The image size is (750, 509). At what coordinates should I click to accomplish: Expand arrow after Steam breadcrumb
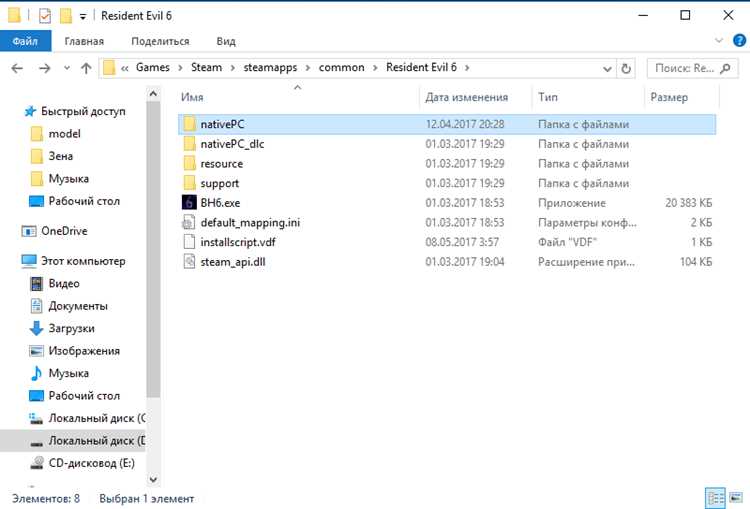[x=232, y=68]
